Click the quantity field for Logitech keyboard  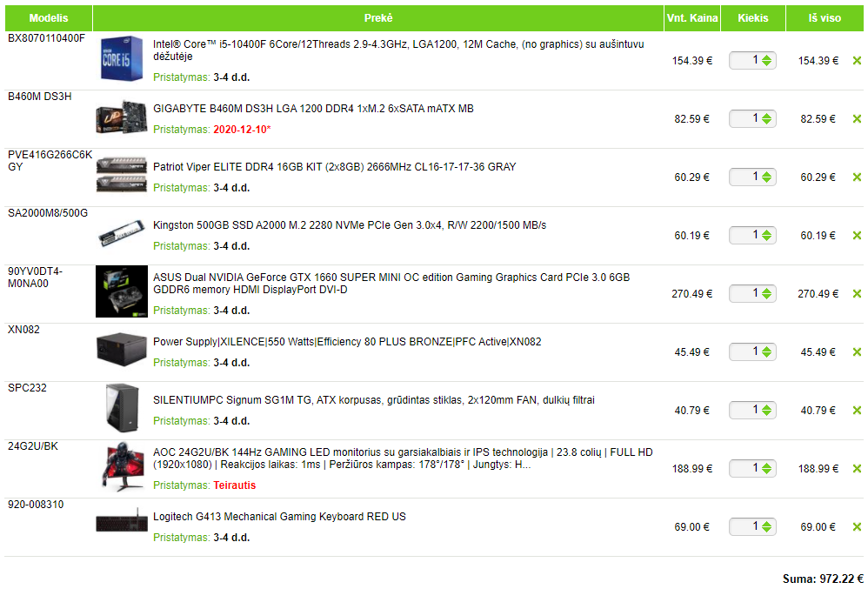tap(752, 526)
